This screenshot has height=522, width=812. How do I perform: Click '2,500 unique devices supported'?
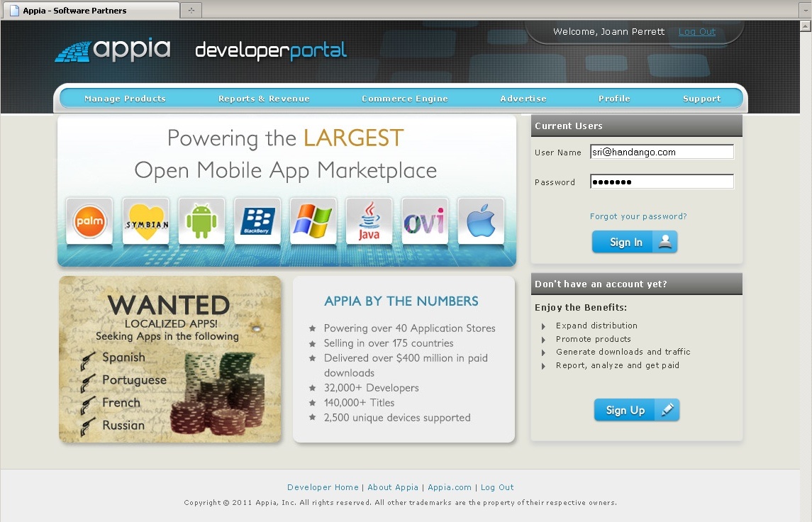click(x=397, y=418)
